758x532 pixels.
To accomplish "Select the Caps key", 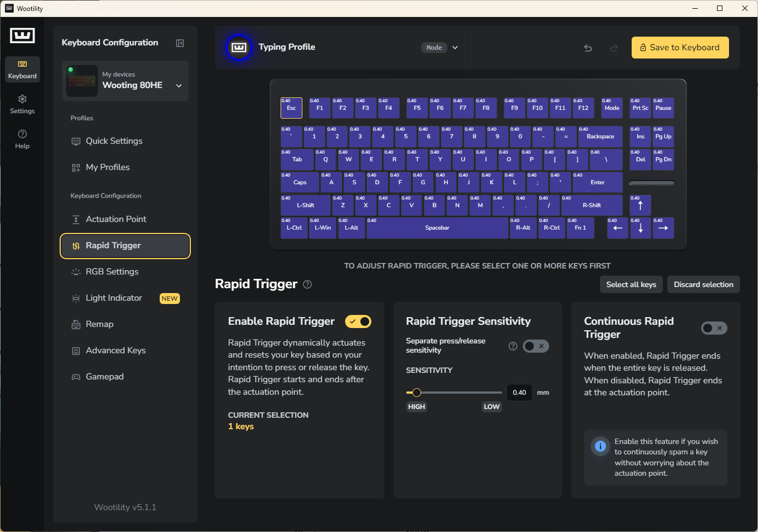I will tap(300, 182).
